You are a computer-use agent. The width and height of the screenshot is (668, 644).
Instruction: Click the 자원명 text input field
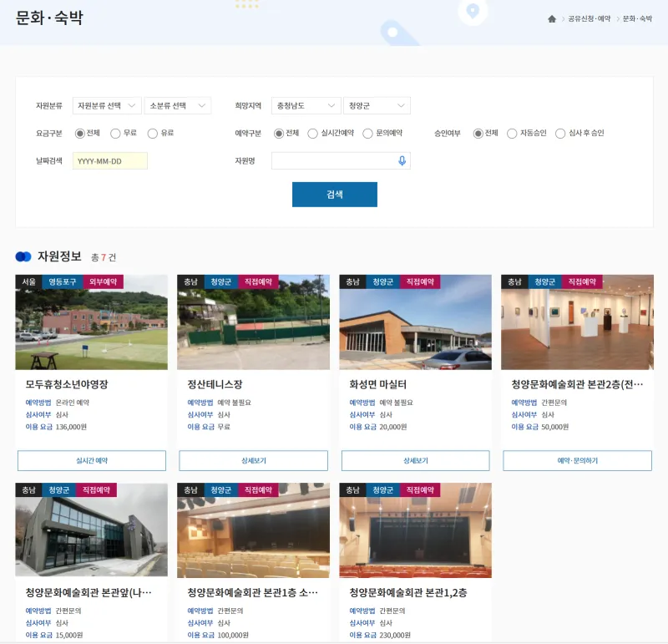(x=332, y=161)
